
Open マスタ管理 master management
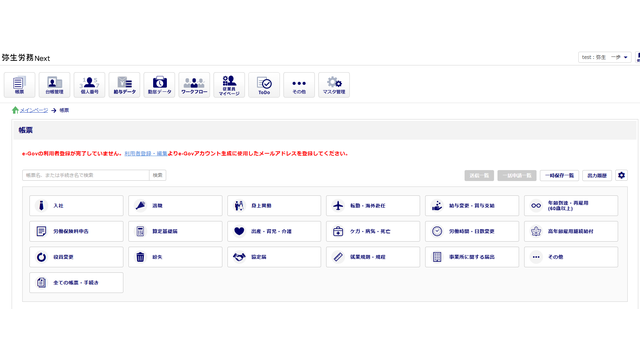[334, 85]
